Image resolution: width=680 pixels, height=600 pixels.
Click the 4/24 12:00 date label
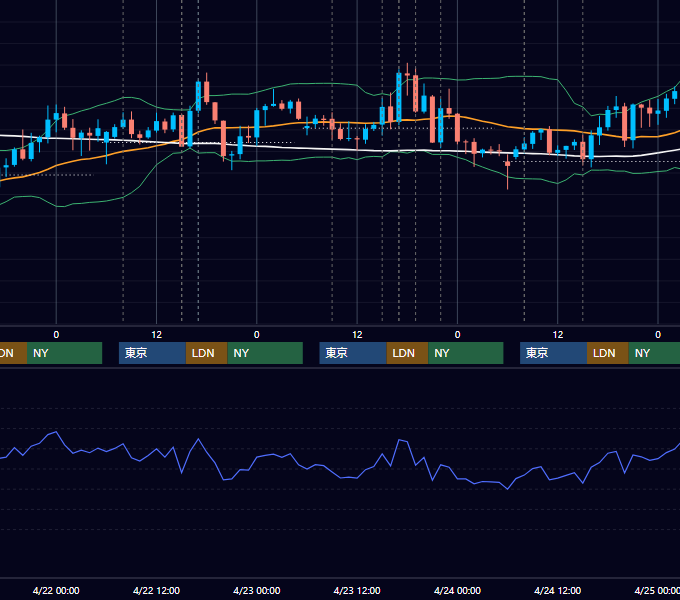[557, 590]
